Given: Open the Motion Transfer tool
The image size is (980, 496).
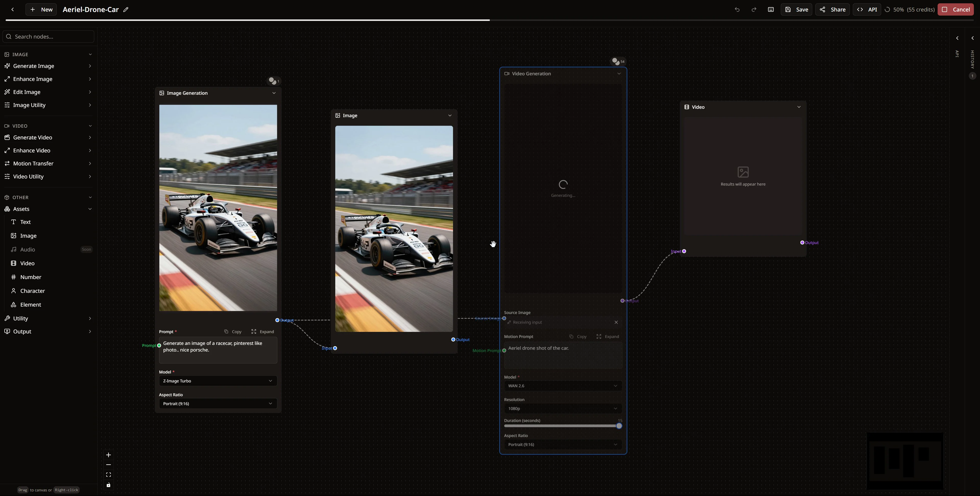Looking at the screenshot, I should tap(33, 163).
